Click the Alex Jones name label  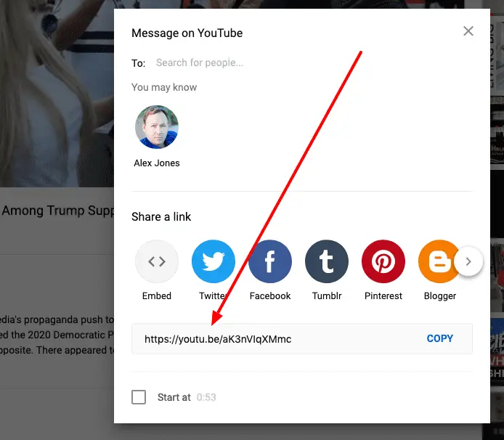(157, 163)
